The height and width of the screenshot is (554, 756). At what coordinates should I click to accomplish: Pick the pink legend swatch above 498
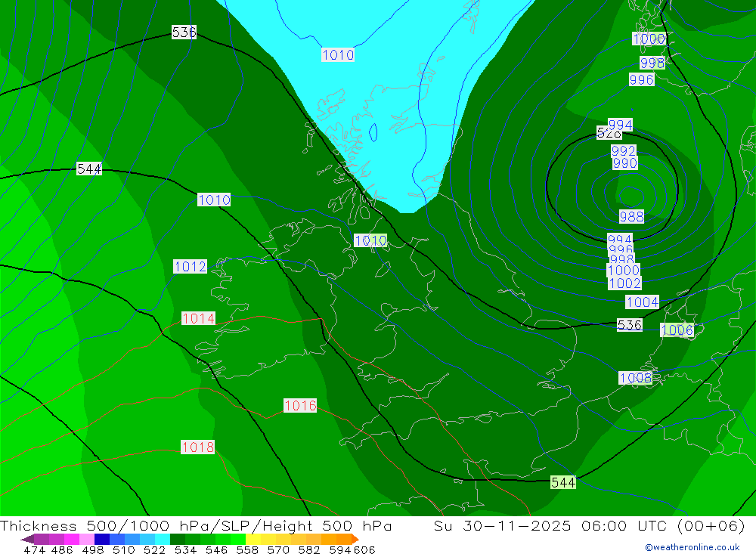[x=85, y=539]
